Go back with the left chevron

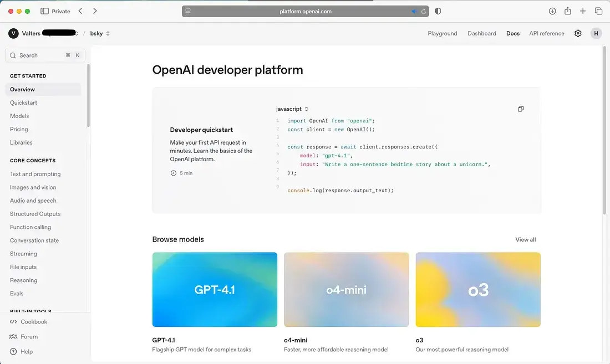[80, 11]
